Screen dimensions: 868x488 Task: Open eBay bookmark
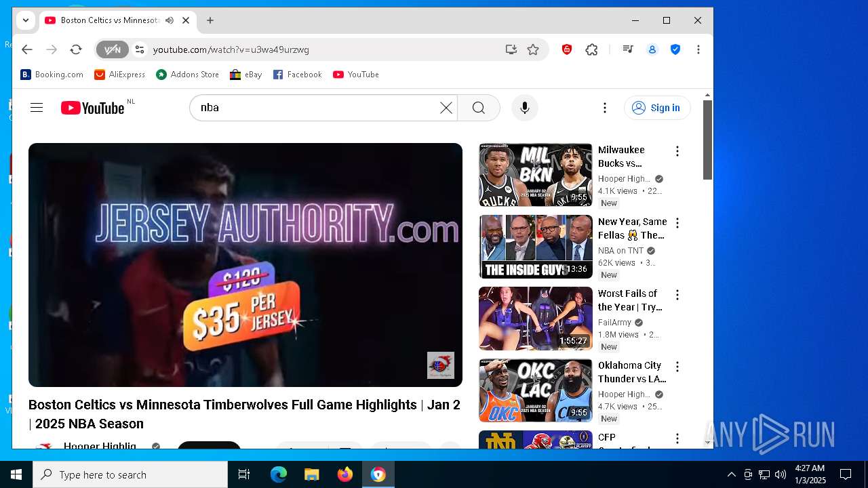(x=246, y=75)
